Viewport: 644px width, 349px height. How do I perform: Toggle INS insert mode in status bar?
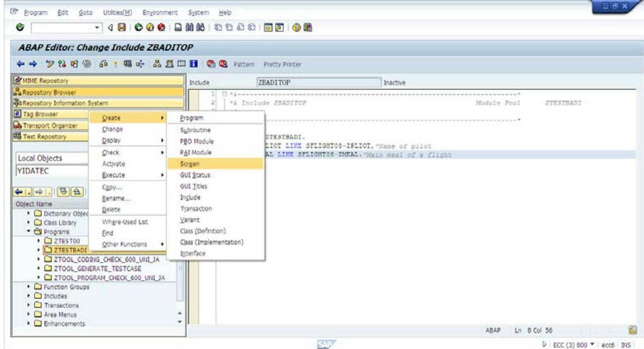pyautogui.click(x=626, y=345)
